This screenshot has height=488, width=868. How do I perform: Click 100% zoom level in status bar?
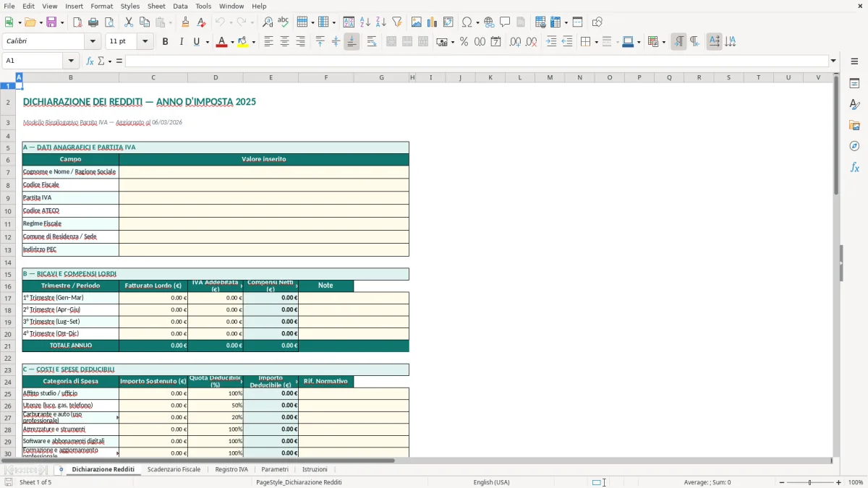pyautogui.click(x=856, y=482)
